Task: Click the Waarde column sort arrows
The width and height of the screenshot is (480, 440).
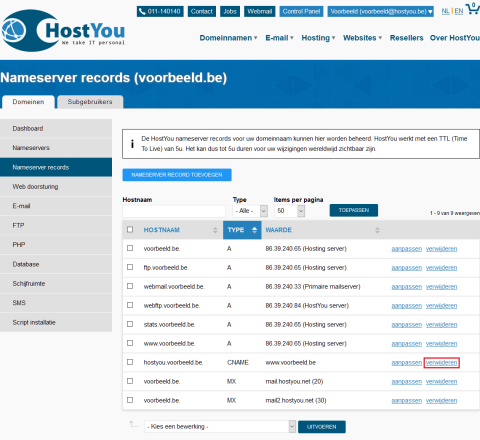Action: point(377,230)
